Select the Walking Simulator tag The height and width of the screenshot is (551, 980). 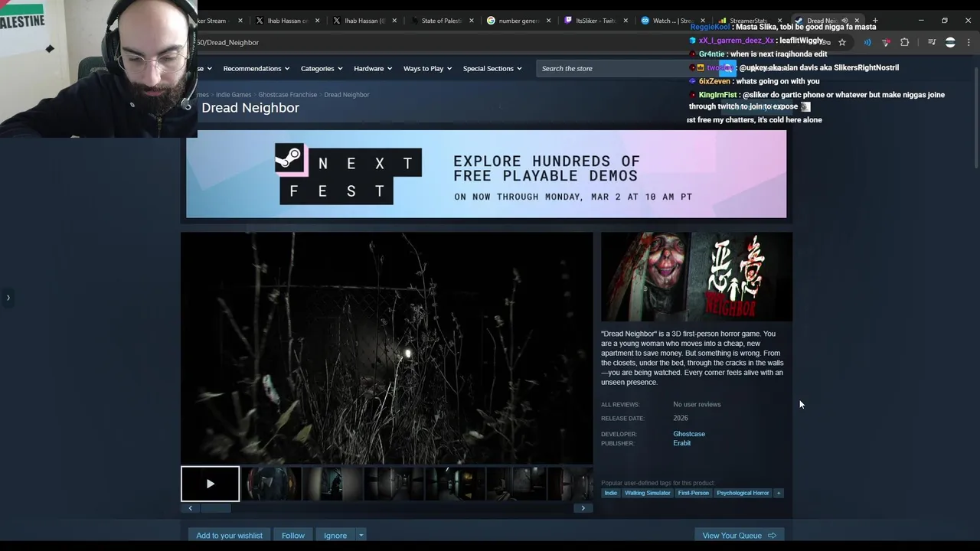point(647,493)
